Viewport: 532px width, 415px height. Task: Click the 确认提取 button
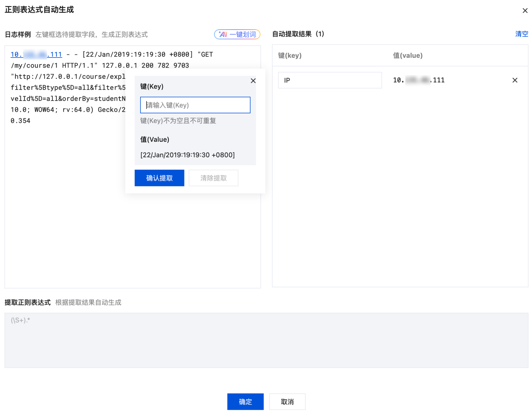(159, 178)
